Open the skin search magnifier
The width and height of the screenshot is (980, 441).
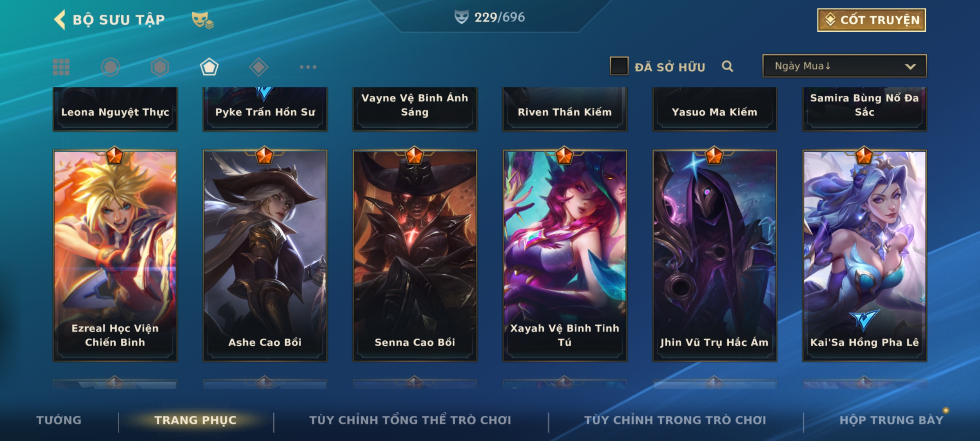(x=727, y=66)
